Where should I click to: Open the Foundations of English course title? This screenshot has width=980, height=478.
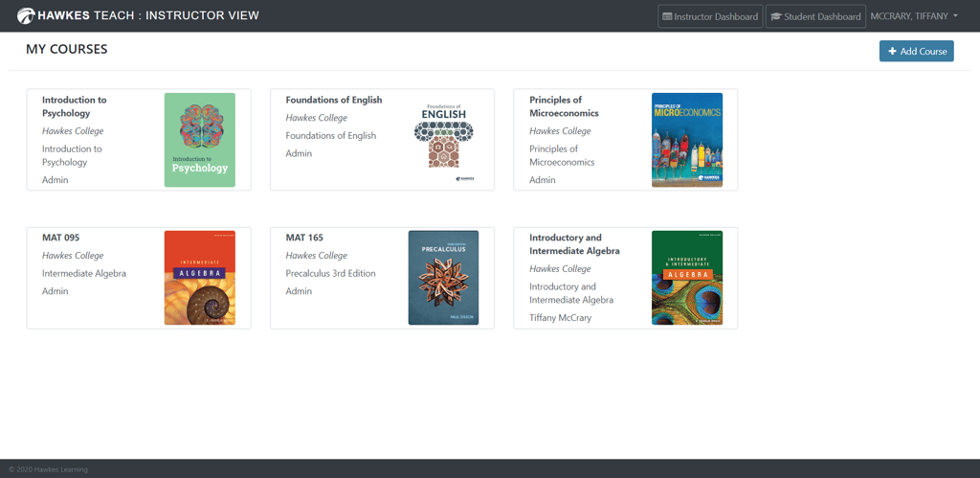tap(333, 100)
